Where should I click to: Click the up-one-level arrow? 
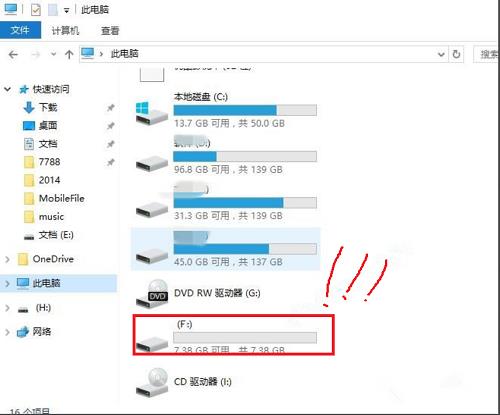point(69,55)
